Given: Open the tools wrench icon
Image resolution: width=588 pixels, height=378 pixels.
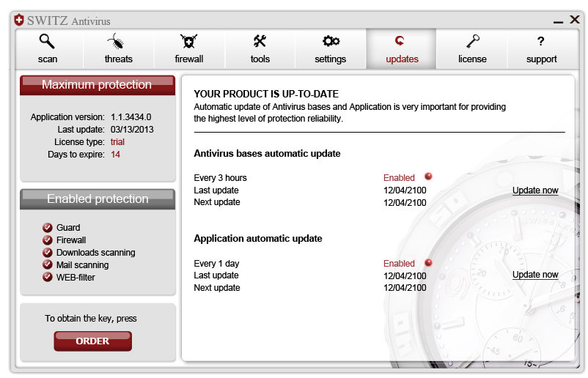Looking at the screenshot, I should tap(260, 41).
